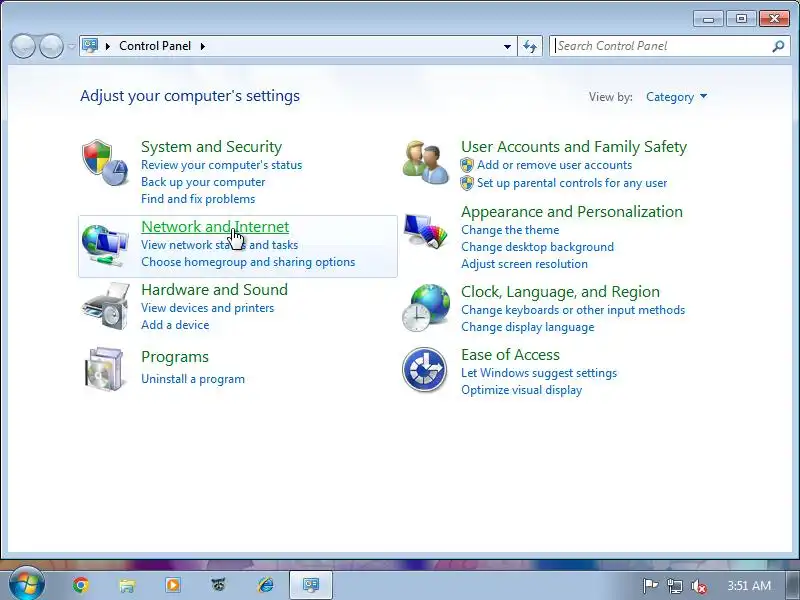Expand the address bar history dropdown arrow
The height and width of the screenshot is (600, 800).
[x=507, y=46]
